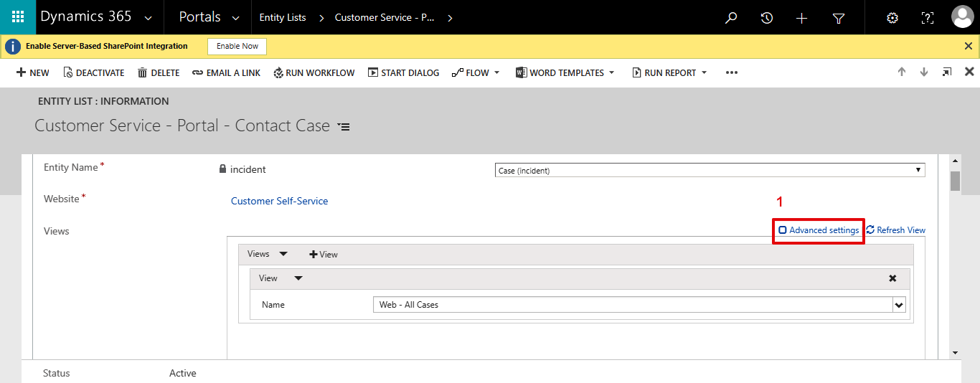Click EMAIL A LINK command
Image resolution: width=980 pixels, height=383 pixels.
pyautogui.click(x=227, y=72)
